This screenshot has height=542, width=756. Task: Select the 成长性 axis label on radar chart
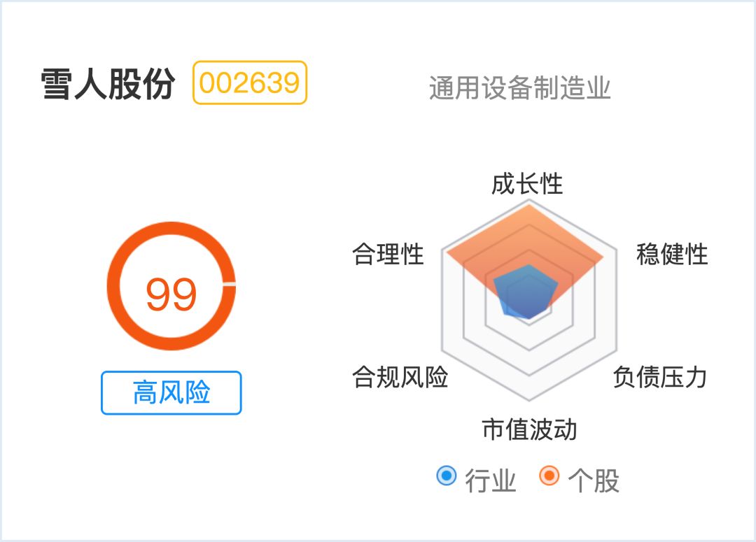(x=526, y=186)
